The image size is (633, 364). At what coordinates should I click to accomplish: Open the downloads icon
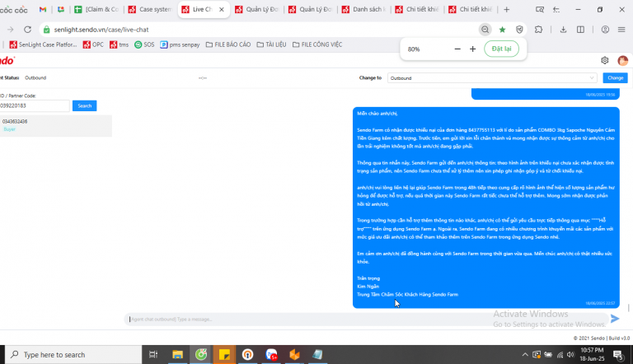point(563,30)
